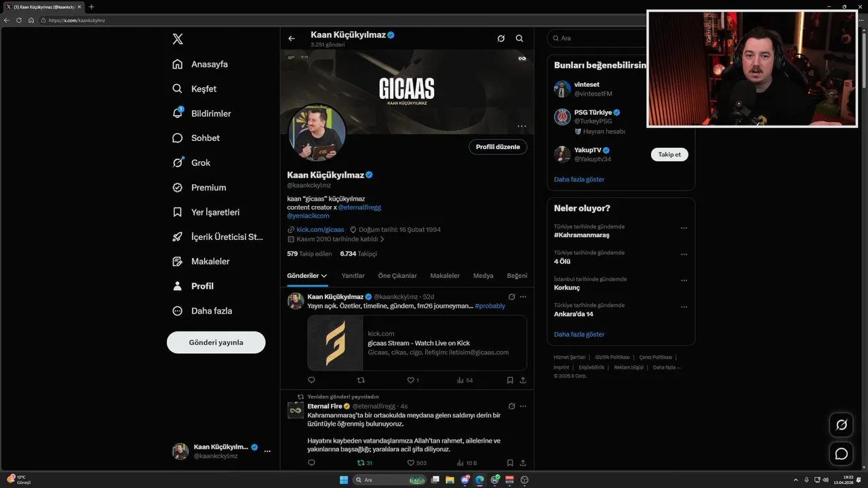Open options for Korkunç trend

(x=684, y=281)
